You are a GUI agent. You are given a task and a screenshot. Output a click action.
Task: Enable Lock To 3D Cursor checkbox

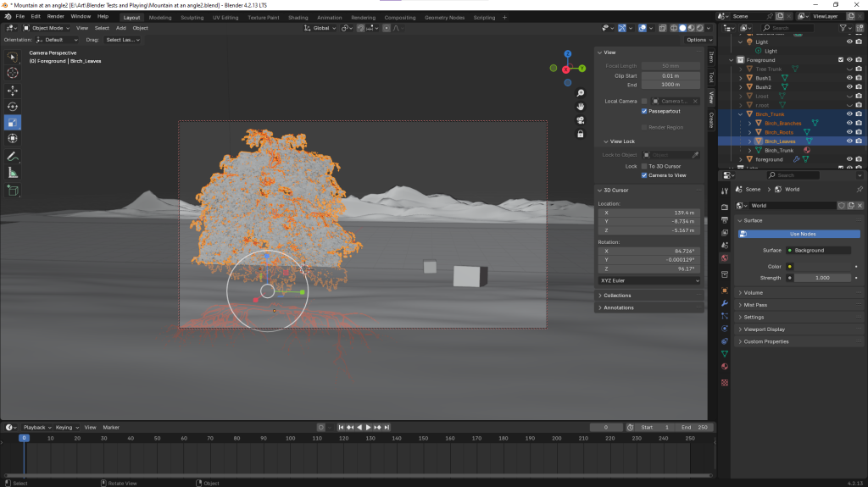644,166
